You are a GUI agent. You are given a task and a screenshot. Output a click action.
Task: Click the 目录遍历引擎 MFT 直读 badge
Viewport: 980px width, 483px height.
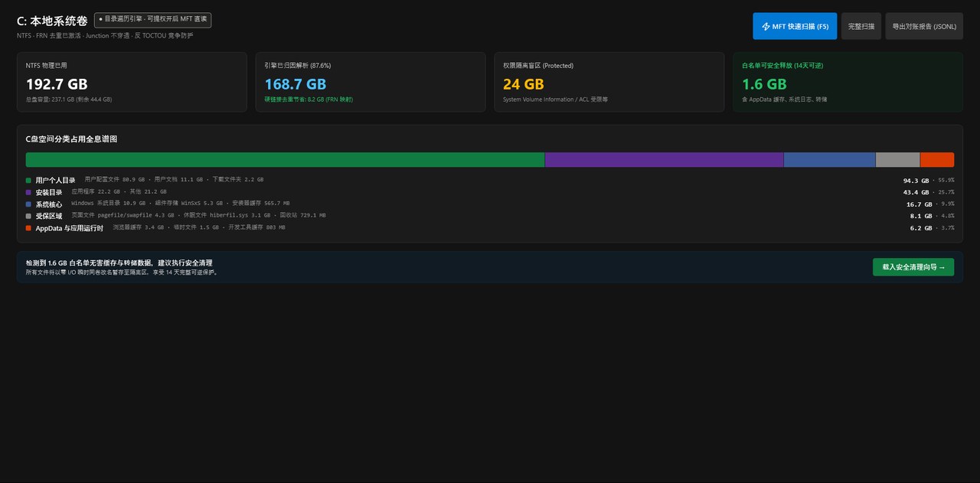tap(153, 20)
